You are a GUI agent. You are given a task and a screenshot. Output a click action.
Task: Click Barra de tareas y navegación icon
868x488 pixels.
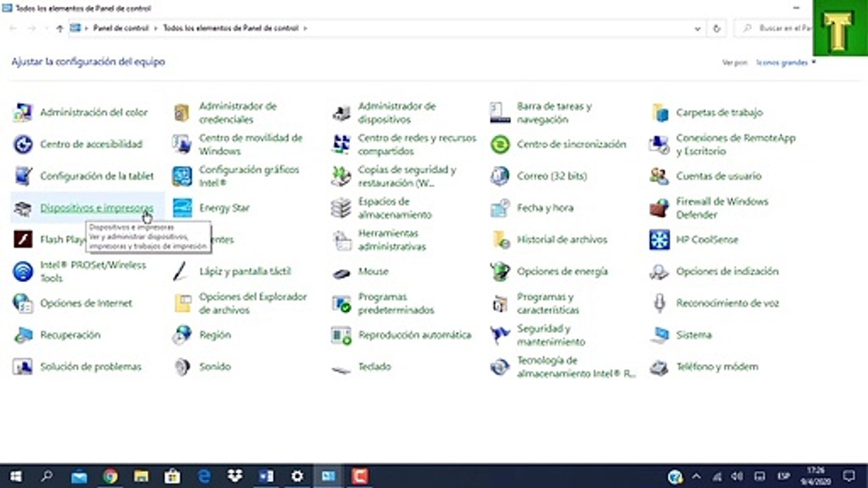point(500,113)
